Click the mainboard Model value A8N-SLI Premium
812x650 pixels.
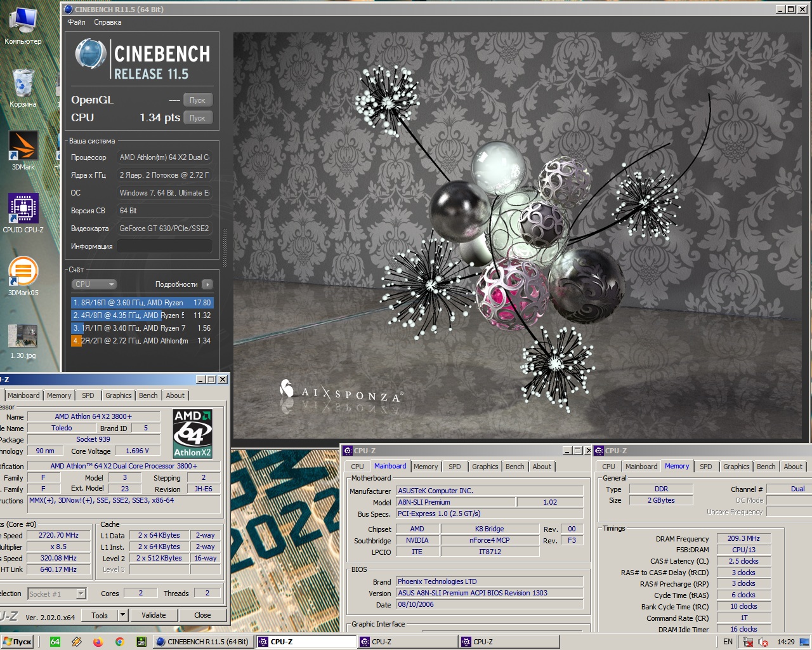click(x=456, y=502)
